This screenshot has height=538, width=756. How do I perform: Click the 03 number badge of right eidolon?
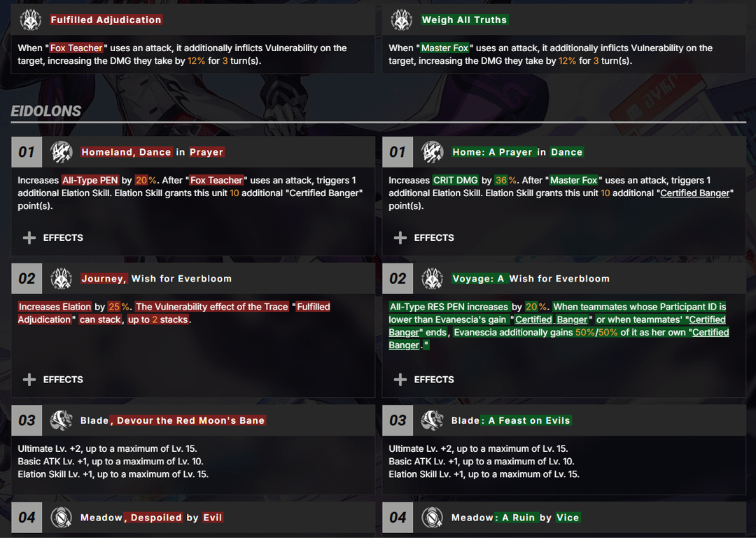click(x=398, y=420)
